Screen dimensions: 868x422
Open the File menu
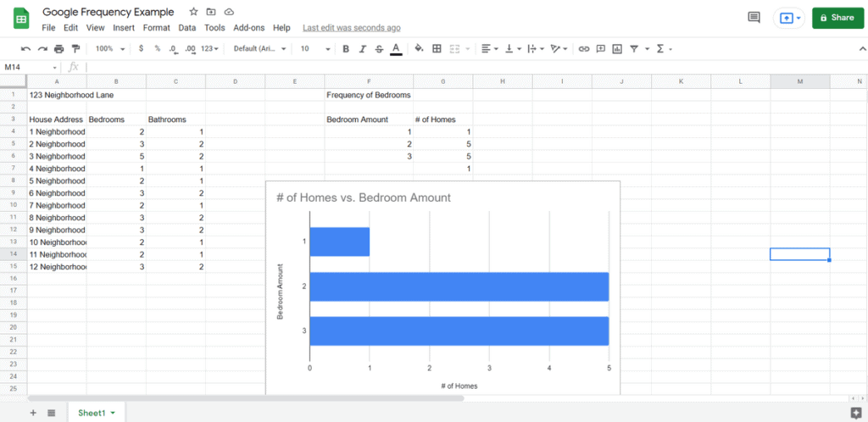48,28
